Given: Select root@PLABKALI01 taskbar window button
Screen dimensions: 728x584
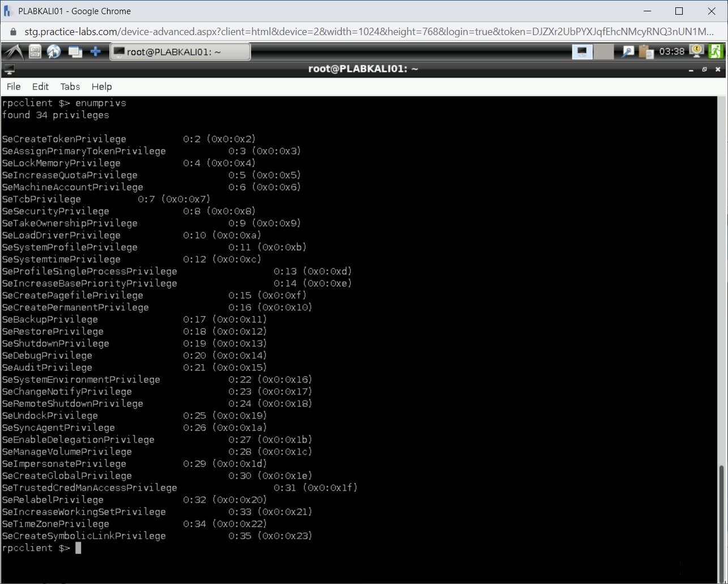Looking at the screenshot, I should tap(179, 52).
